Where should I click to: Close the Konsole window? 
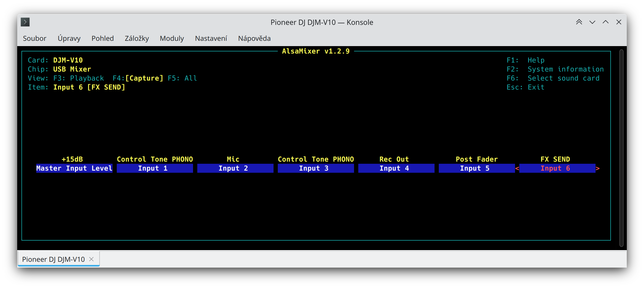point(619,22)
